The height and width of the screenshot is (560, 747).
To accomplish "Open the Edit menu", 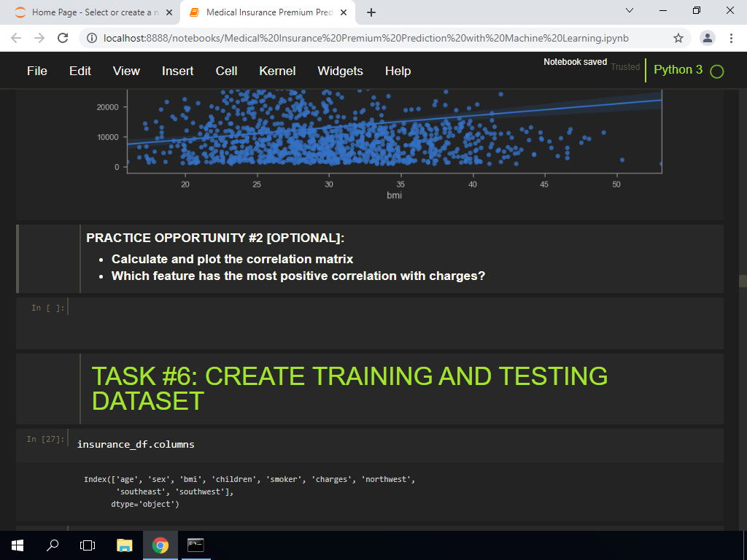I will pyautogui.click(x=80, y=71).
